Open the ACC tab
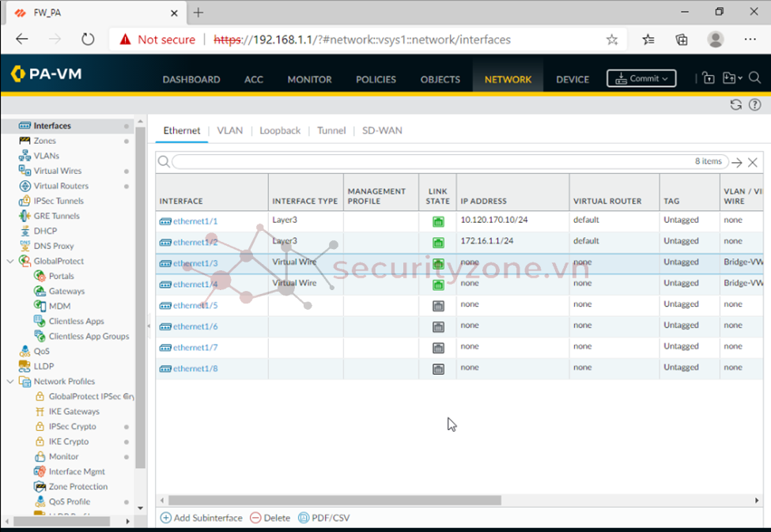 [254, 80]
